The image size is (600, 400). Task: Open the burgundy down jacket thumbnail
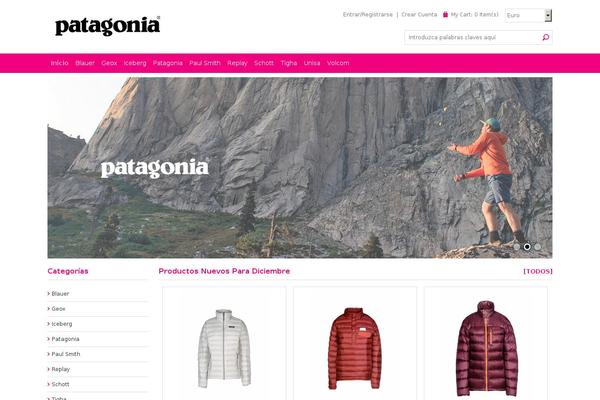click(486, 348)
